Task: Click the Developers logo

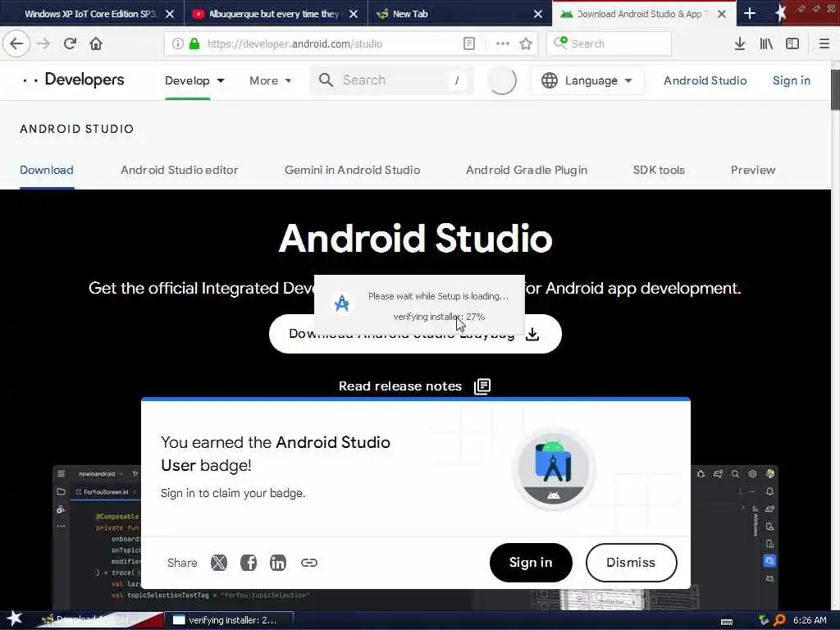Action: [x=73, y=80]
